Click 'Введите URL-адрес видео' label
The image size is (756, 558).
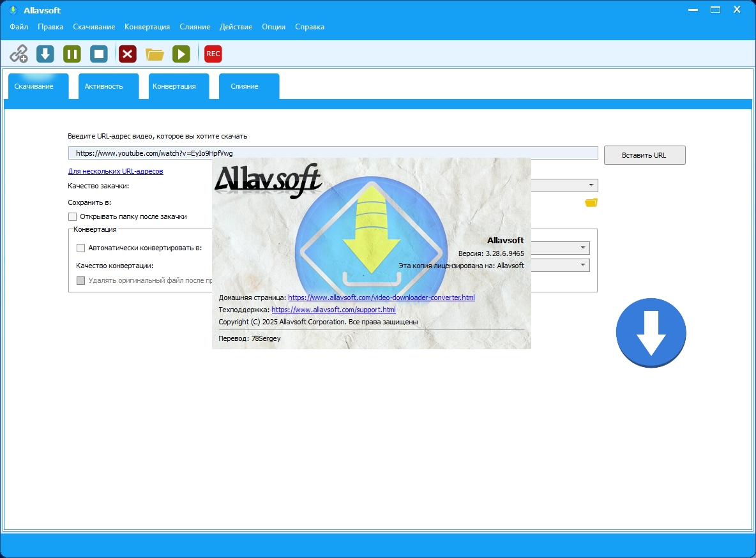coord(158,137)
